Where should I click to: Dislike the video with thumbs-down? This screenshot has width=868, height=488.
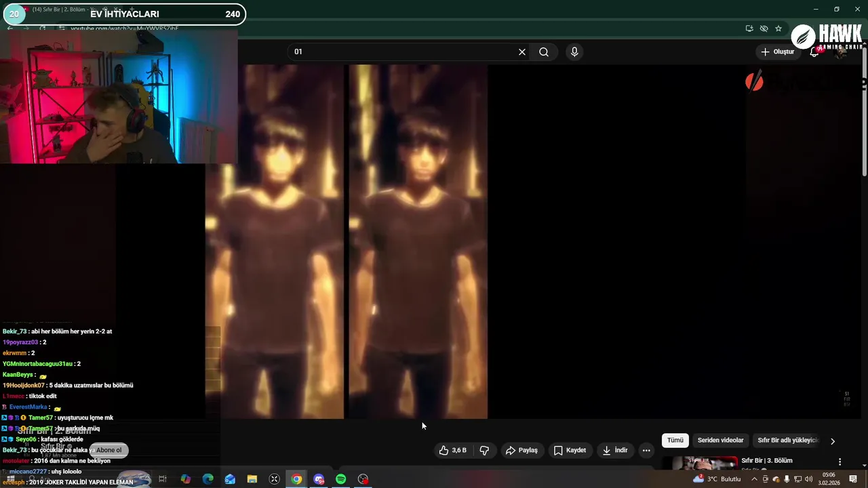pyautogui.click(x=484, y=450)
